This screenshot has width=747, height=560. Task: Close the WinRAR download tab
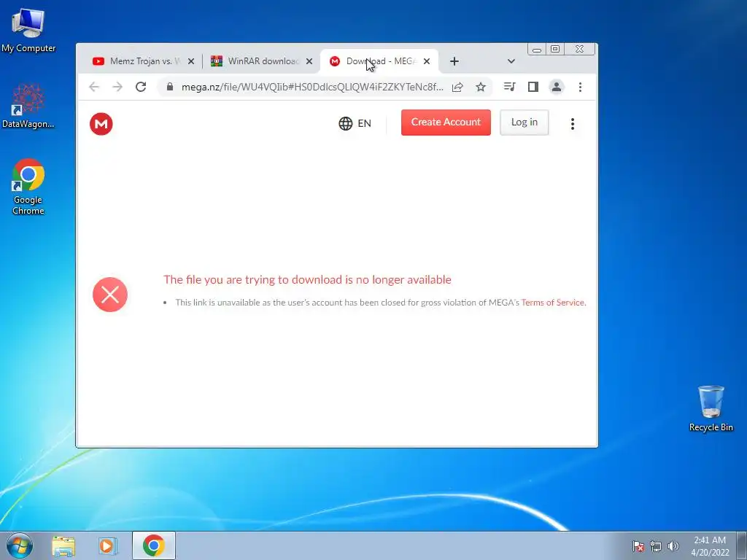pyautogui.click(x=309, y=61)
